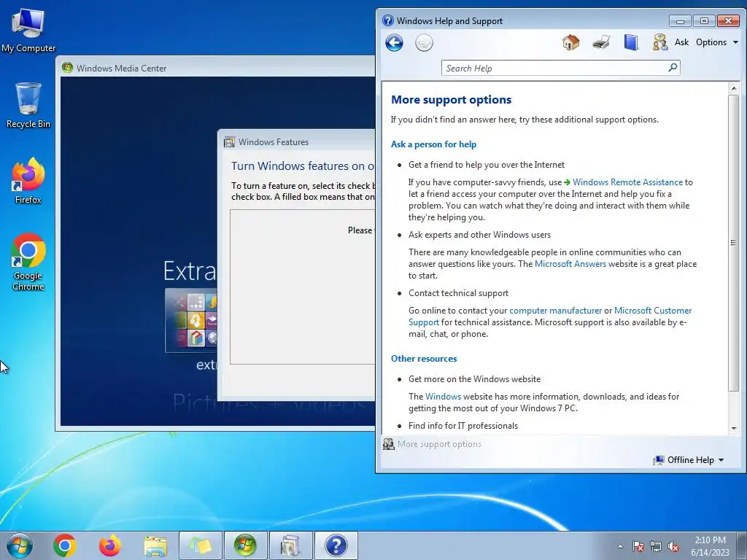Image resolution: width=747 pixels, height=560 pixels.
Task: Open the Windows Remote Assistance link
Action: tap(627, 182)
